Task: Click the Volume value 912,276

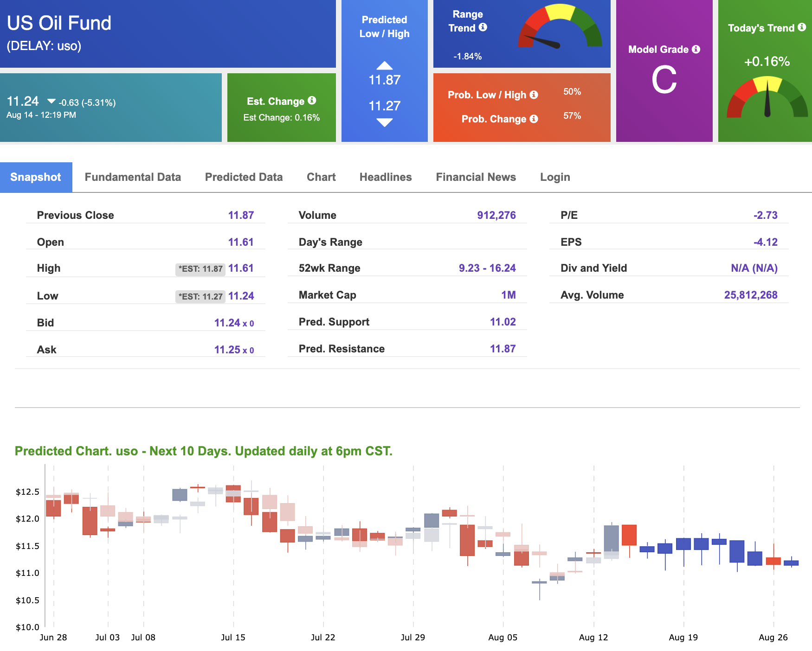Action: pos(496,215)
